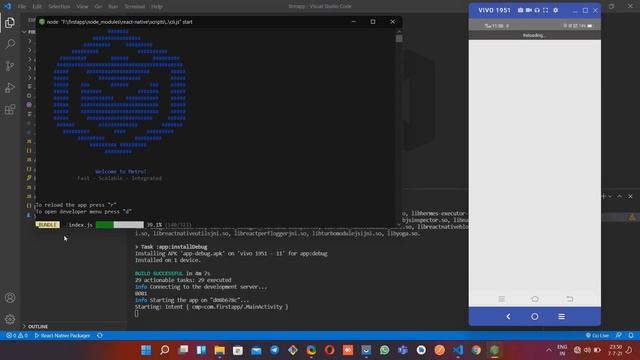Click the errors and warnings count in status bar
Viewport: 640px width, 360px height.
17,336
